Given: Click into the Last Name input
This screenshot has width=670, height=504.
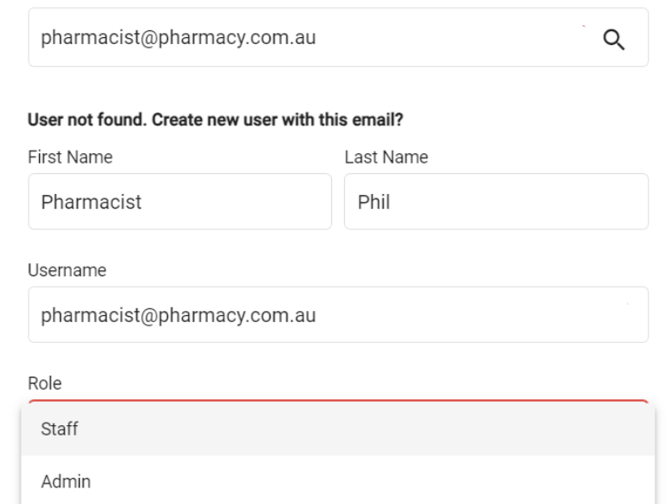Looking at the screenshot, I should (x=497, y=202).
